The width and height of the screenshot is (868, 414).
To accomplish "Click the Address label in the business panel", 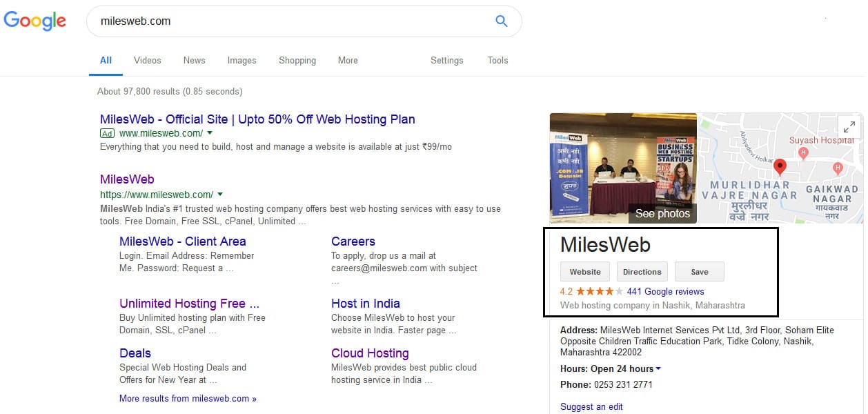I will (579, 330).
